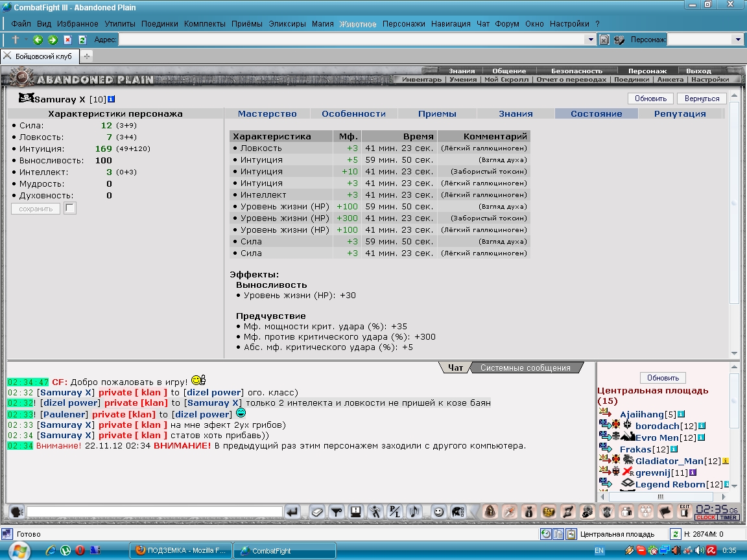
Task: Click horizontal scrollbar under player list
Action: pyautogui.click(x=662, y=496)
